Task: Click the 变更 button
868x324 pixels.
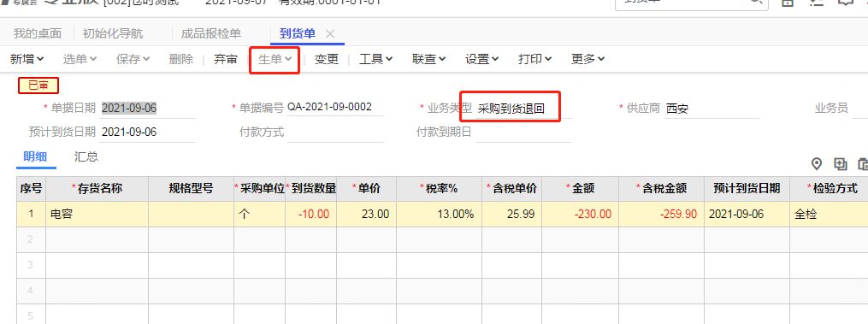Action: (x=327, y=59)
